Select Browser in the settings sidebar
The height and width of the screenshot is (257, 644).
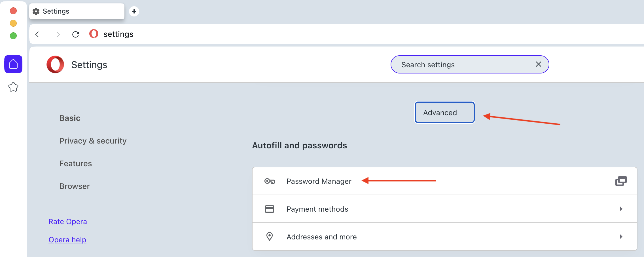pos(74,186)
